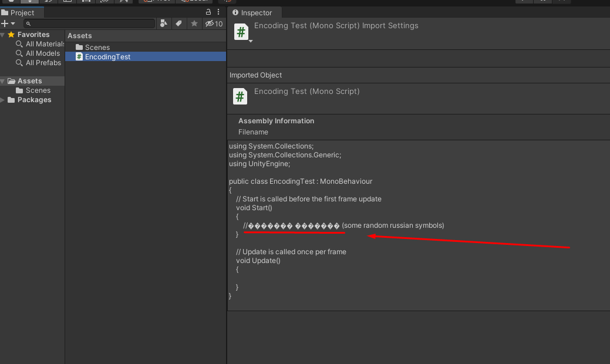Select the EncodingTest script asset
Viewport: 610px width, 364px height.
point(107,57)
